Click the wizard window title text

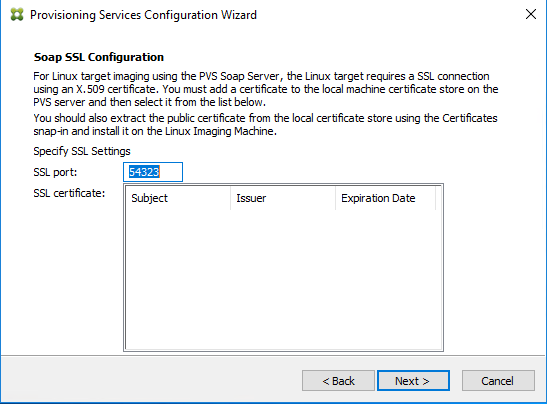pos(143,15)
